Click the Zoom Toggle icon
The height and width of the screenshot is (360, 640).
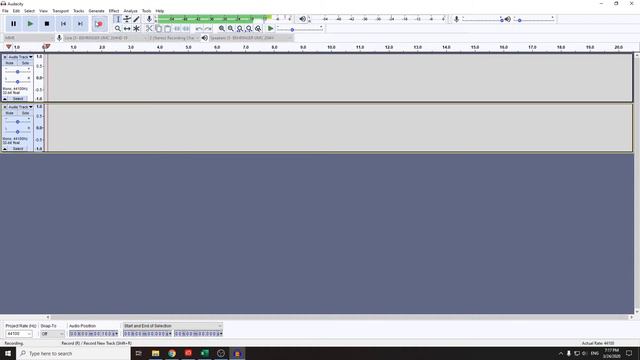point(258,29)
